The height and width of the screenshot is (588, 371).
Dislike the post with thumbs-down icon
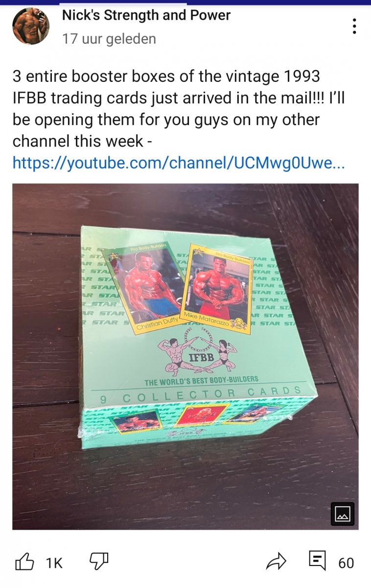coord(98,562)
